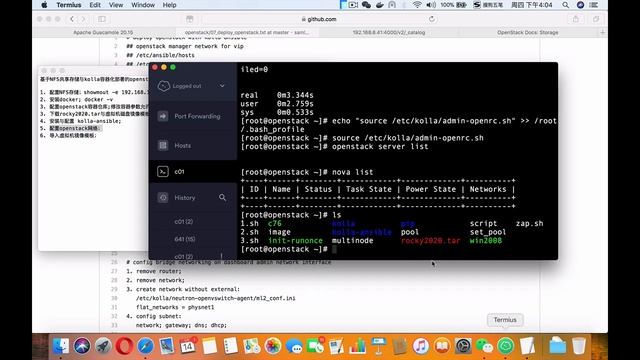Click 'flat_networks = physnet1' line on page
The width and height of the screenshot is (640, 360).
click(x=175, y=307)
